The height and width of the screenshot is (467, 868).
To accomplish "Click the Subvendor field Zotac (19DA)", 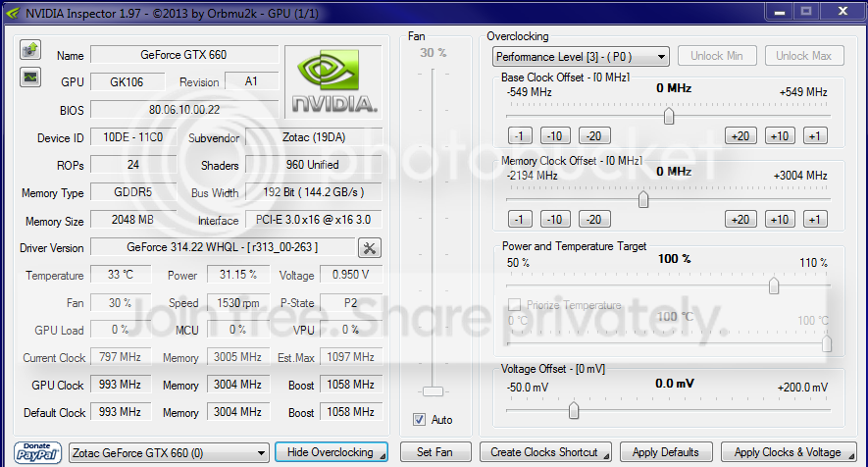I will tap(313, 137).
